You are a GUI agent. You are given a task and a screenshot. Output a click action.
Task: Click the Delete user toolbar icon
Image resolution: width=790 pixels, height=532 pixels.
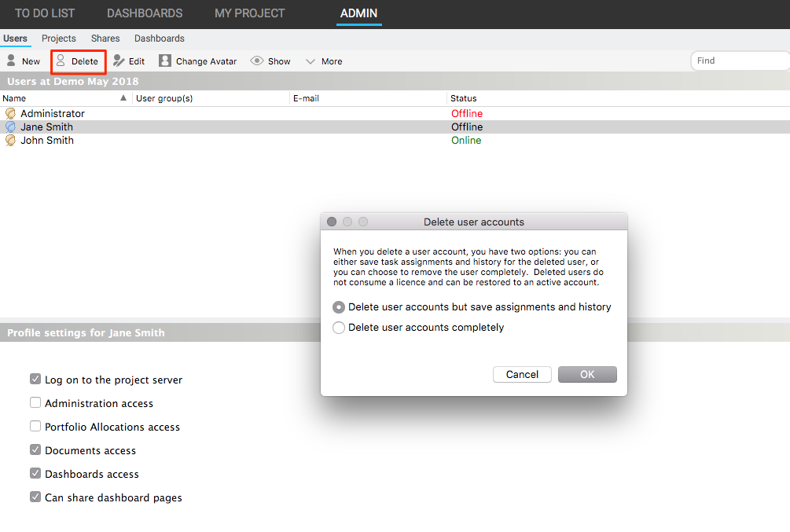(x=61, y=61)
